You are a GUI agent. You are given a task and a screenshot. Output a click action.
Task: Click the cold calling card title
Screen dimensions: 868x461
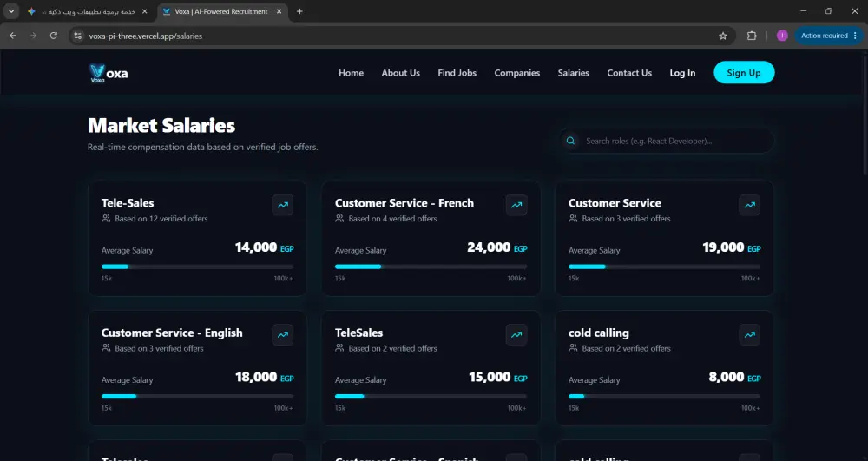[598, 333]
